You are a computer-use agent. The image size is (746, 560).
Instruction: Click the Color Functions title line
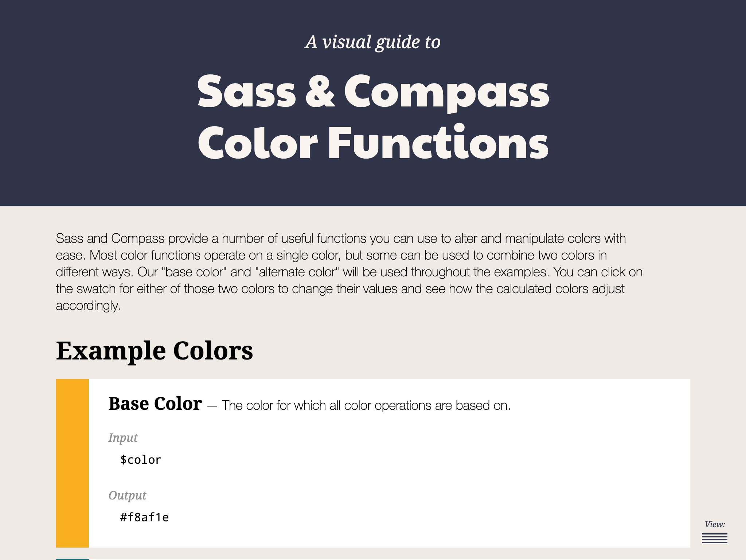[373, 142]
